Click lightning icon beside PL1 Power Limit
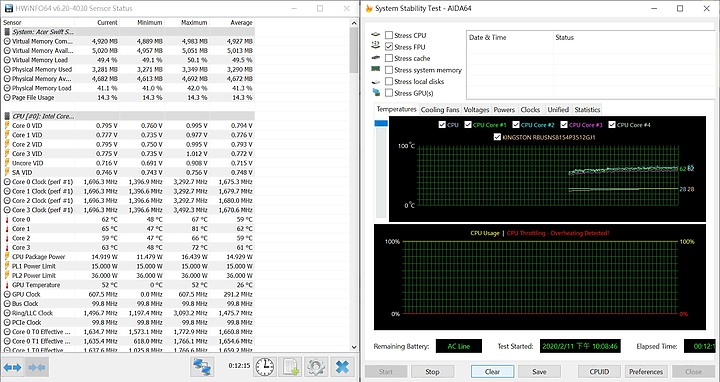This screenshot has height=382, width=720. click(x=7, y=266)
